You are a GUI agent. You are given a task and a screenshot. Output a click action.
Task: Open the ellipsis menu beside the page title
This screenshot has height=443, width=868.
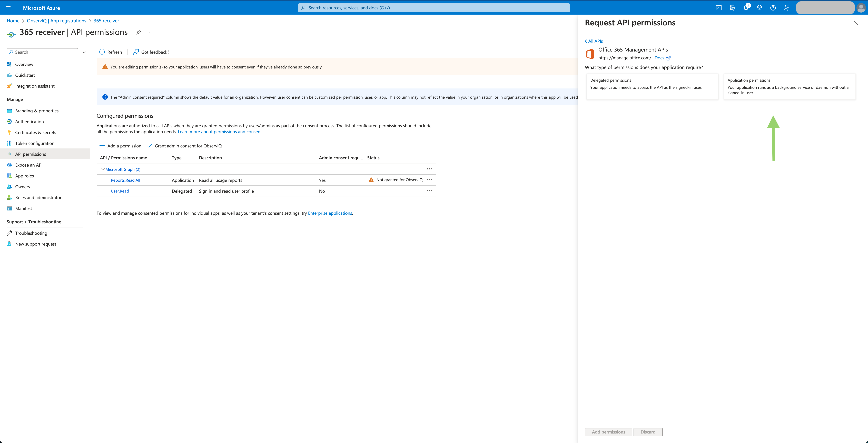pos(149,32)
